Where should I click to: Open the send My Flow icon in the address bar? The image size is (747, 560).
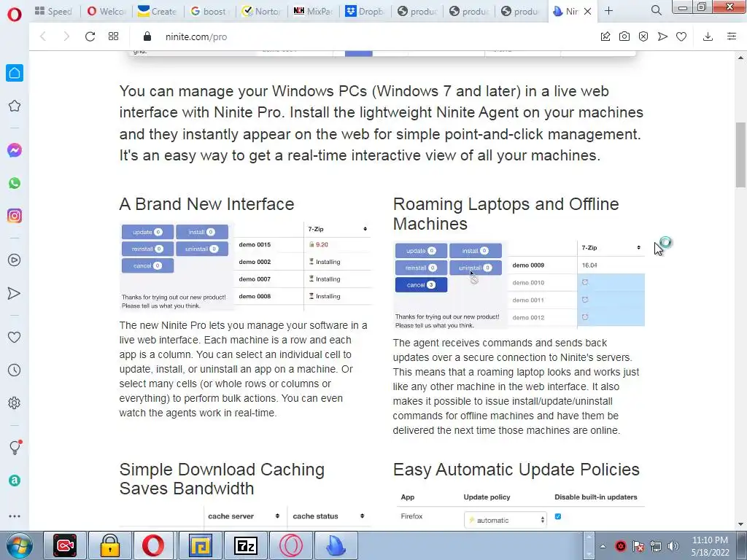(662, 36)
